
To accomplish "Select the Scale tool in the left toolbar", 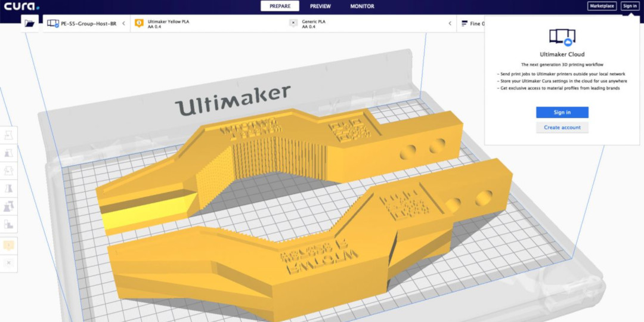I will pos(8,153).
